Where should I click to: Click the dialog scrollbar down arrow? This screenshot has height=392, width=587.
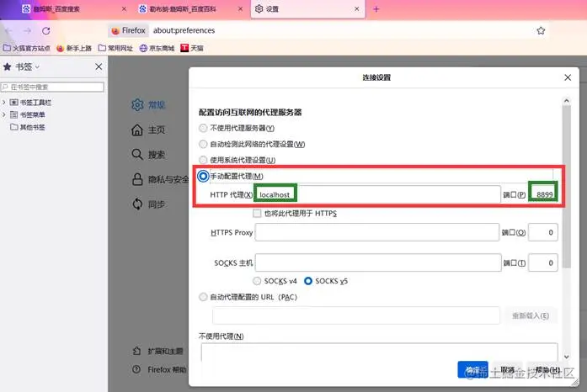567,357
